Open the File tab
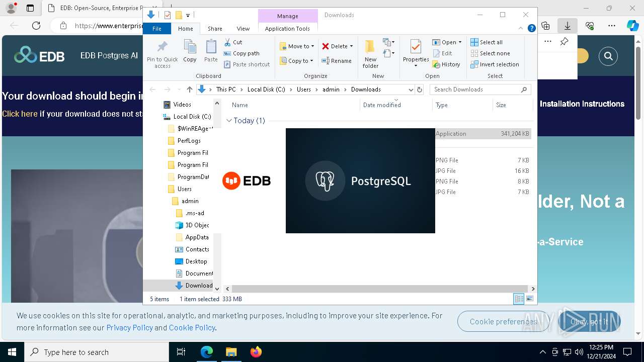 157,29
